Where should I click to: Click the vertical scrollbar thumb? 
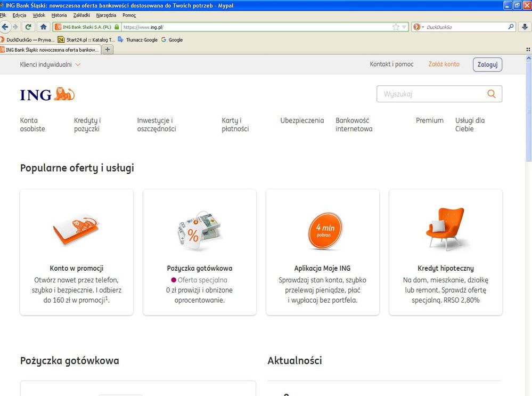tap(529, 111)
